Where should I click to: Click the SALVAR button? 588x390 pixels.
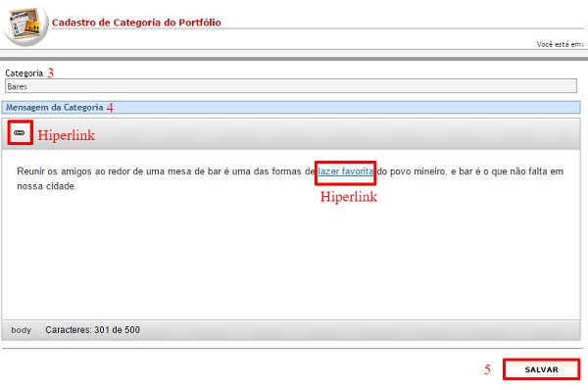coord(542,369)
